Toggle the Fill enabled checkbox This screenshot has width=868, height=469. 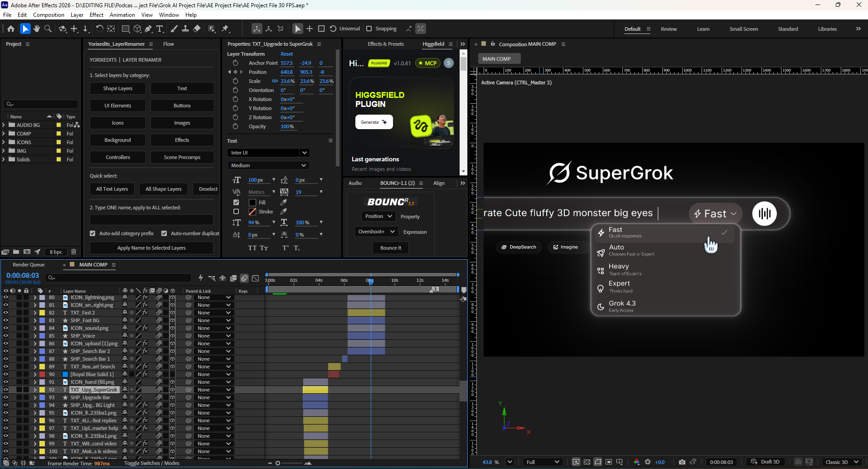pyautogui.click(x=236, y=202)
